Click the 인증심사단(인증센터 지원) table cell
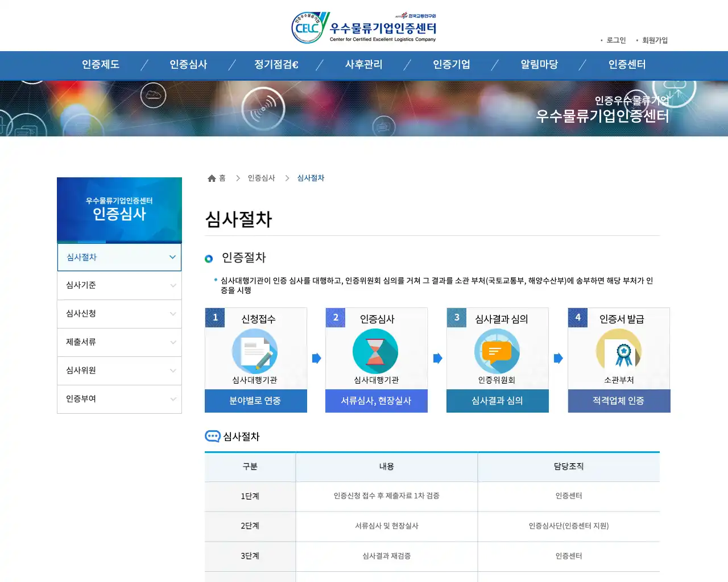728x582 pixels. coord(569,526)
